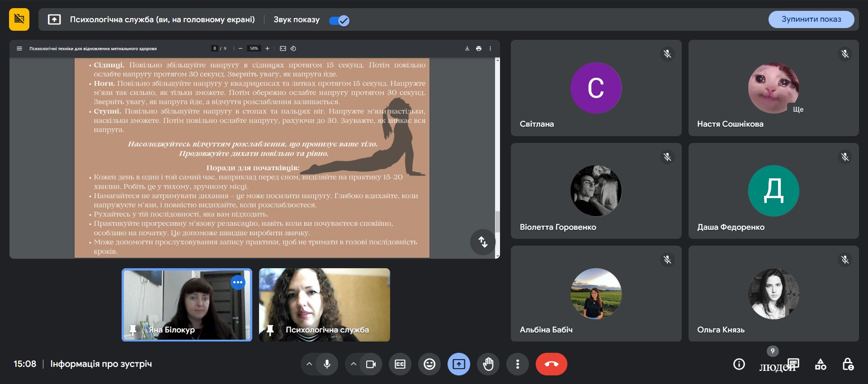Expand video settings chevron beside camera
This screenshot has height=384, width=868.
354,364
